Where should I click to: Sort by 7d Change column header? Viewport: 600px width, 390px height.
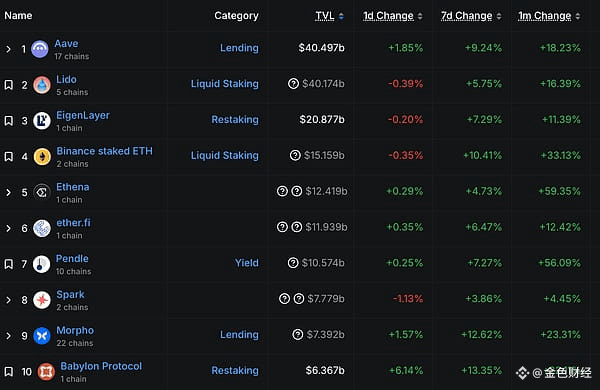pos(471,16)
